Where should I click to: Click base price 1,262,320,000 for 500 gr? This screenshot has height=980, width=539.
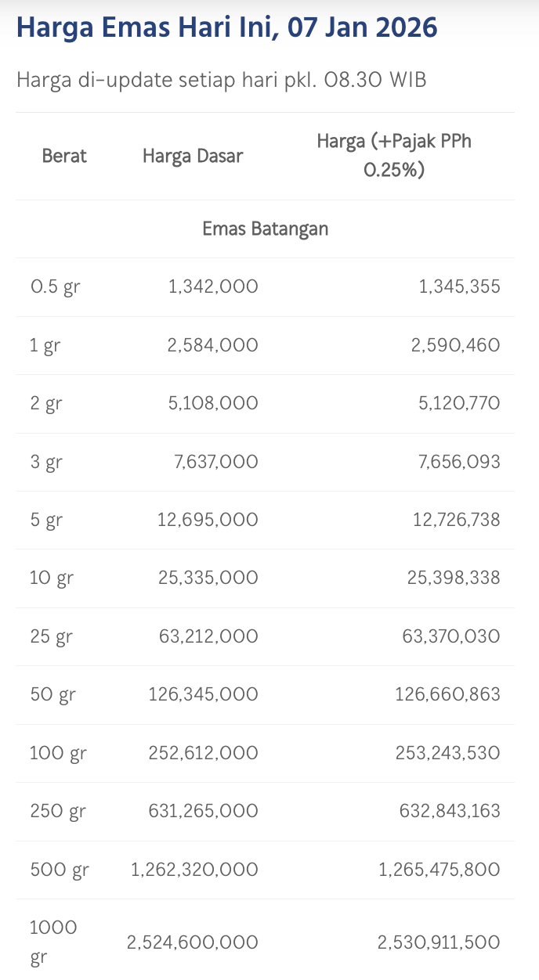click(x=194, y=870)
